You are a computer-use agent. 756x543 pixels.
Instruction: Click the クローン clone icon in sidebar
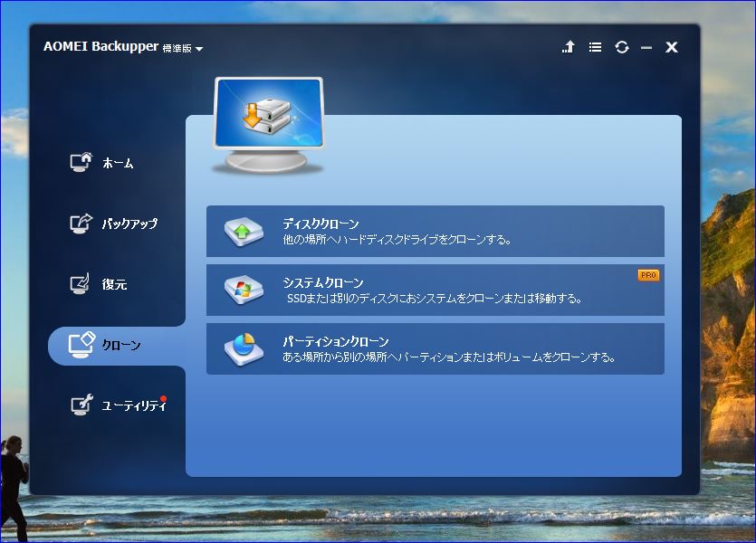coord(81,345)
